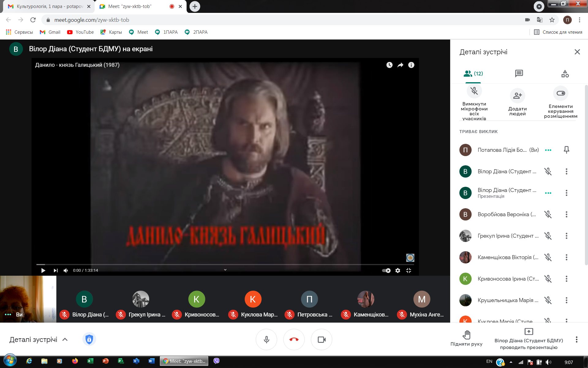
Task: Click the camera permission icon in address bar
Action: 527,20
